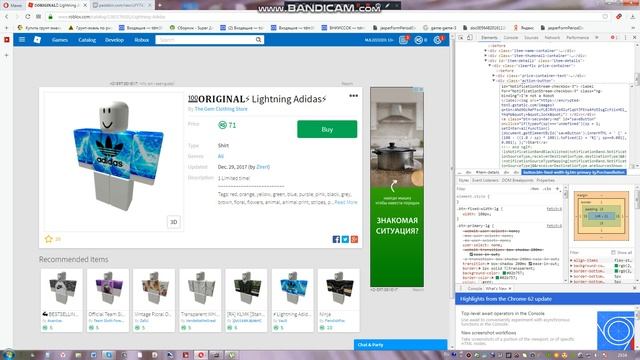
Task: Switch to the DevTools Elements tab
Action: tap(489, 38)
